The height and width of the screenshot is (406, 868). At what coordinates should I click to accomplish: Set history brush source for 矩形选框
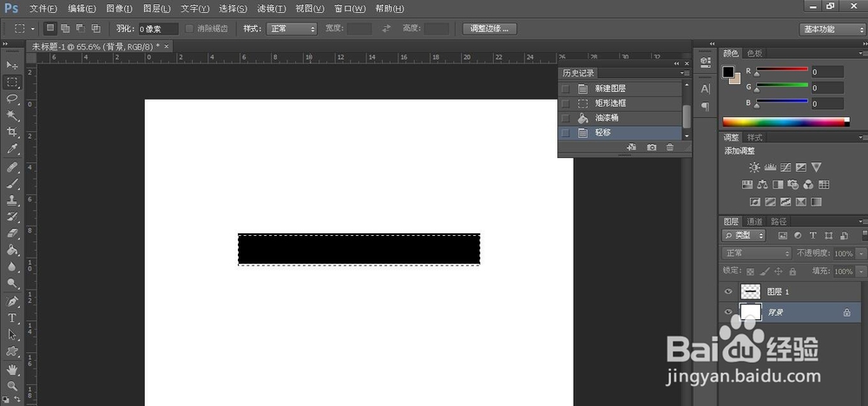point(565,103)
